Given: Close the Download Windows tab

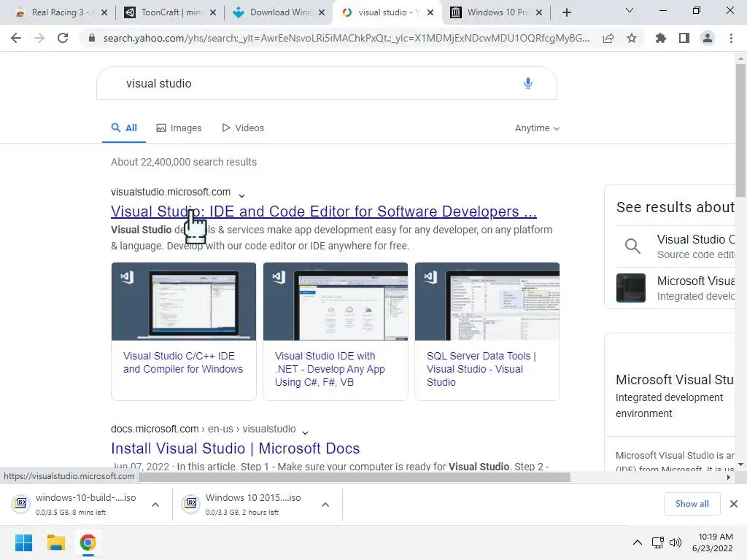Looking at the screenshot, I should click(322, 12).
